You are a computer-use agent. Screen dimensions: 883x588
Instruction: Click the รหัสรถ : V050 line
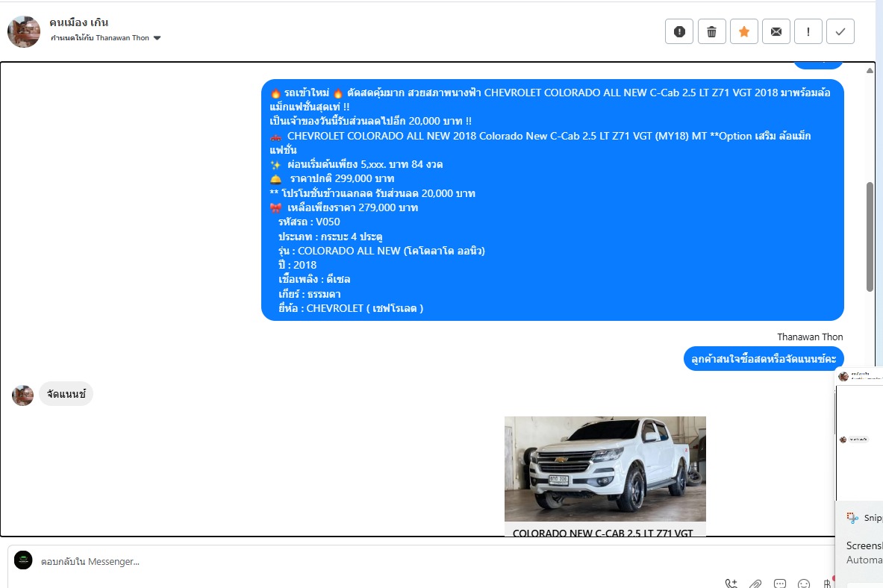coord(309,222)
